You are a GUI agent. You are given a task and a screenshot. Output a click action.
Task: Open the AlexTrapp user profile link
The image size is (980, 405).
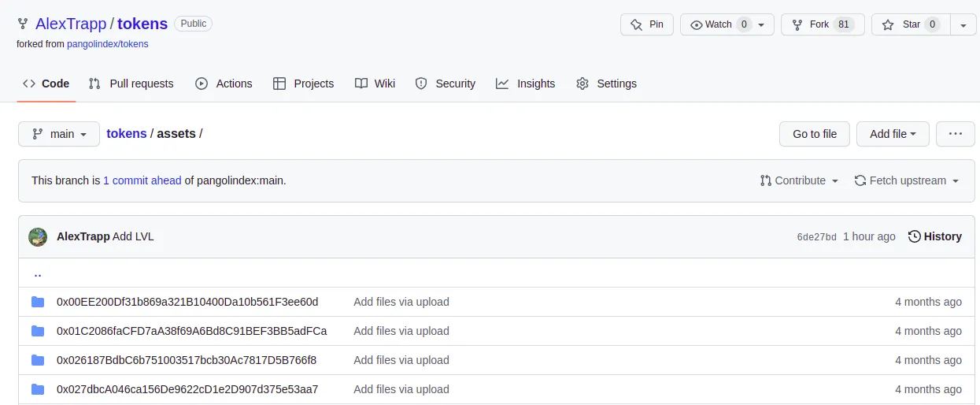(x=71, y=24)
